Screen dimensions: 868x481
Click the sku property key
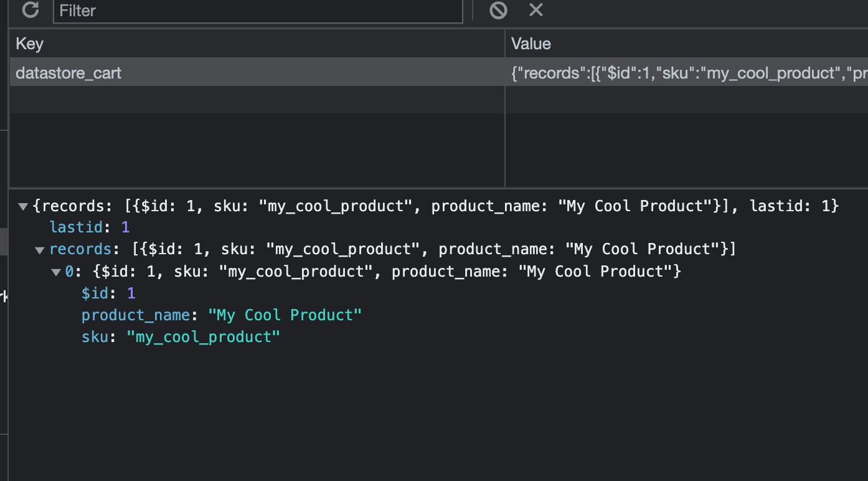95,337
